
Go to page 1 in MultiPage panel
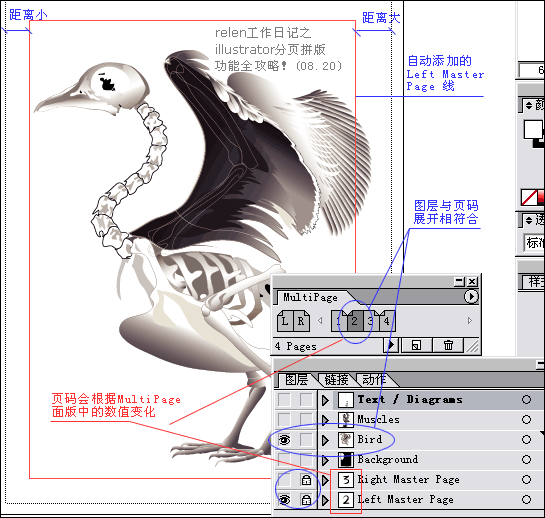[339, 321]
